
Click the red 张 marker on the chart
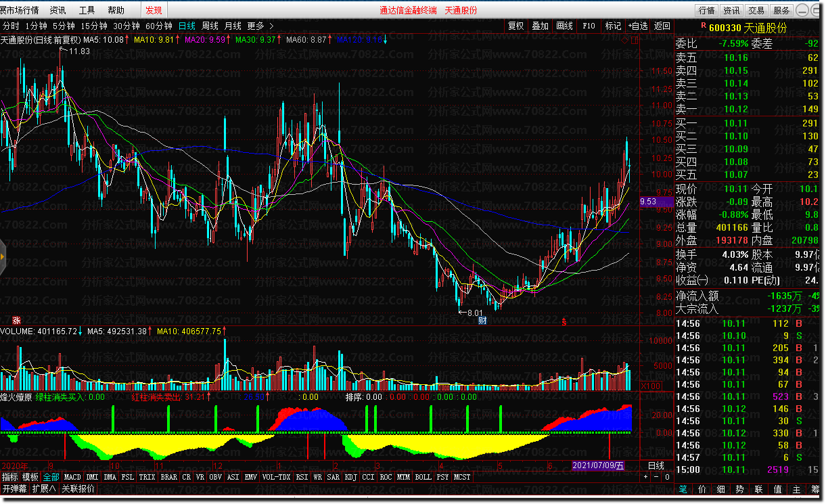pyautogui.click(x=16, y=320)
